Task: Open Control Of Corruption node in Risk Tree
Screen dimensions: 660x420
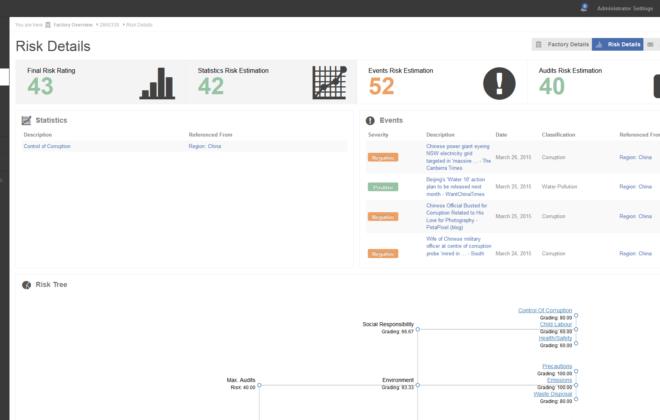Action: pos(545,310)
